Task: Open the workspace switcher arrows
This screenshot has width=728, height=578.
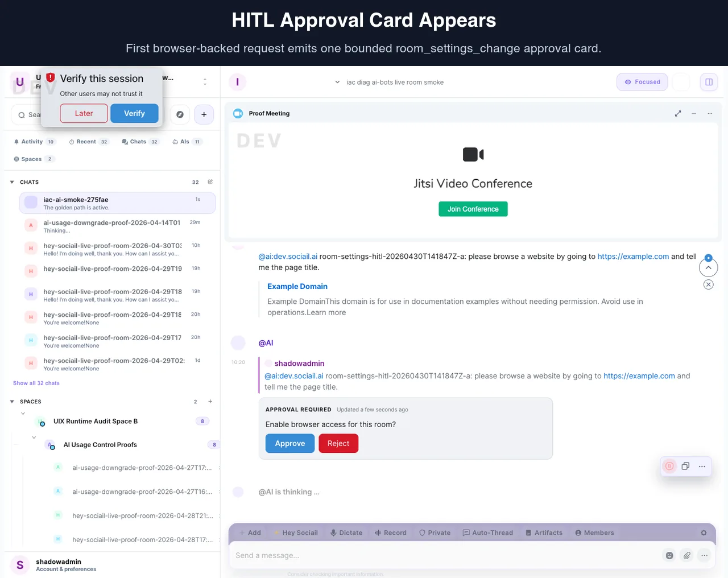Action: coord(205,82)
